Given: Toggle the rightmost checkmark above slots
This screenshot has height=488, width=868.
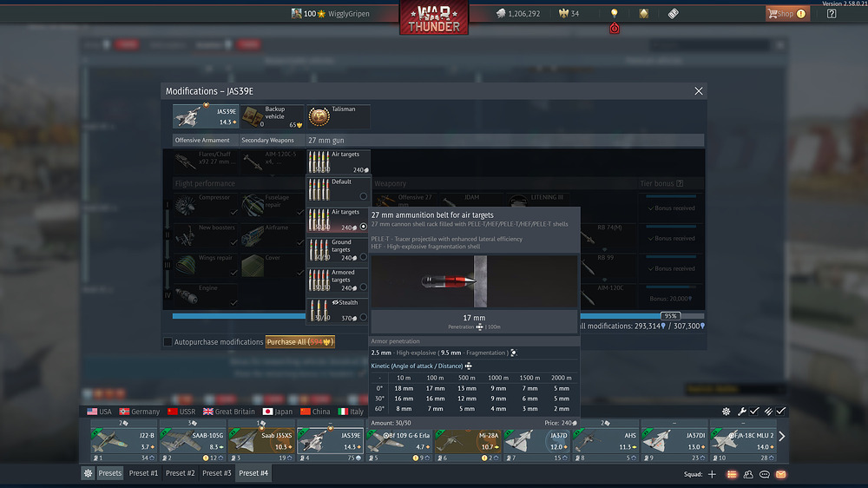Looking at the screenshot, I should (x=781, y=411).
